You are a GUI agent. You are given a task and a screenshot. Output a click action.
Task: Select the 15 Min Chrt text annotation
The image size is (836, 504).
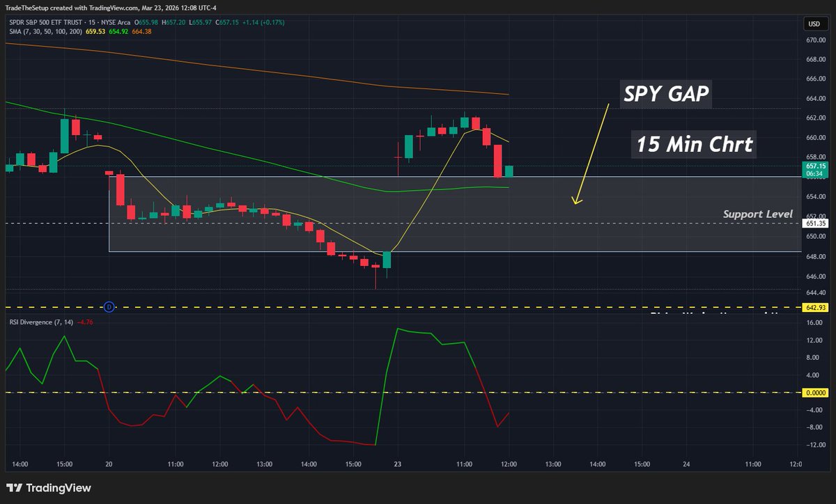pos(694,145)
